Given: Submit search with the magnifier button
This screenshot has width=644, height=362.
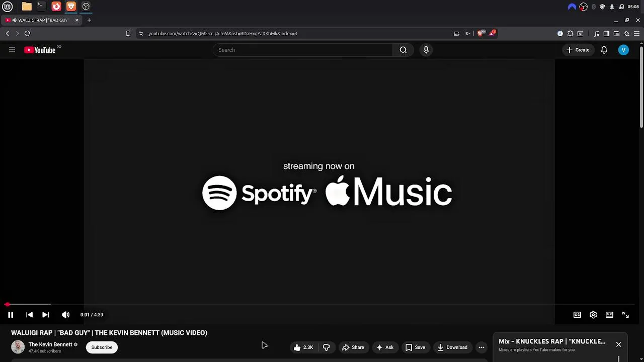Looking at the screenshot, I should tap(403, 50).
